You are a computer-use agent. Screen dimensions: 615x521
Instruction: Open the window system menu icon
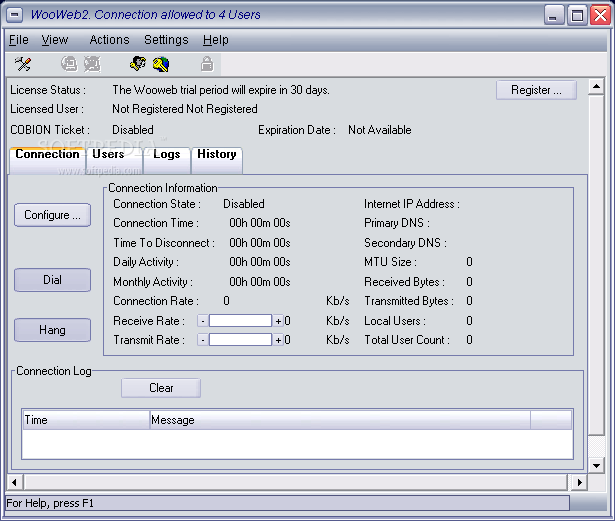pos(15,15)
